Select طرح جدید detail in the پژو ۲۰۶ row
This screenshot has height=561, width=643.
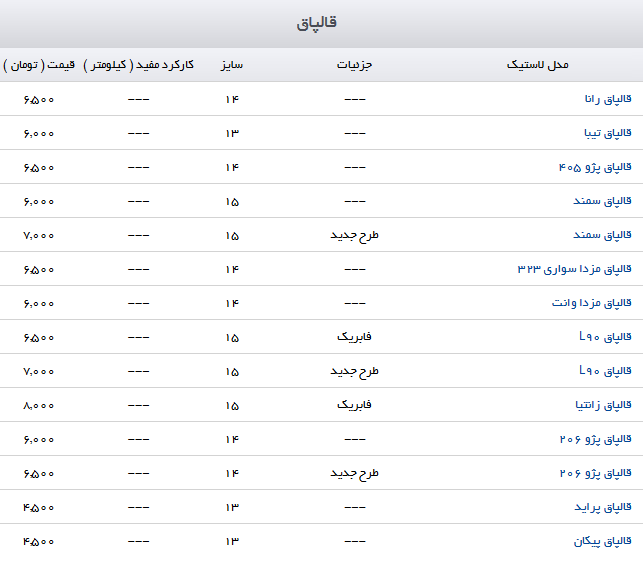click(354, 474)
